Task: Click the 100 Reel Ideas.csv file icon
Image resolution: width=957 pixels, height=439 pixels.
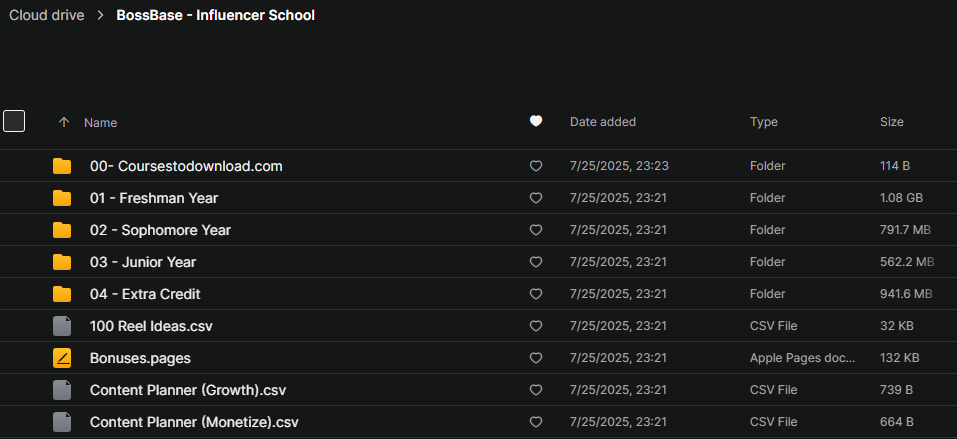Action: click(x=62, y=326)
